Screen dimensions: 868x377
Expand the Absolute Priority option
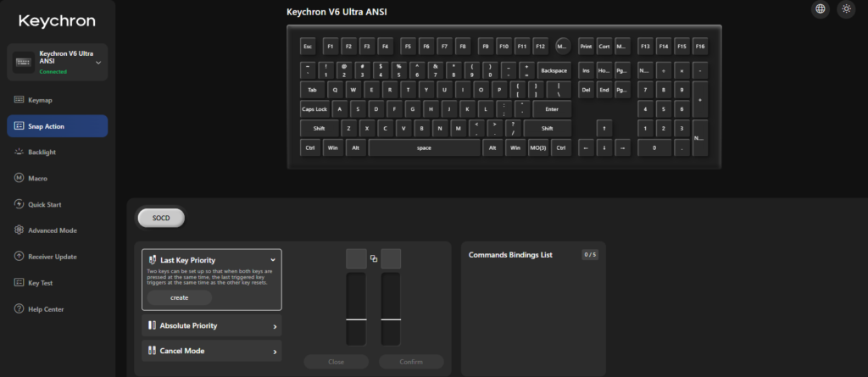tap(211, 325)
